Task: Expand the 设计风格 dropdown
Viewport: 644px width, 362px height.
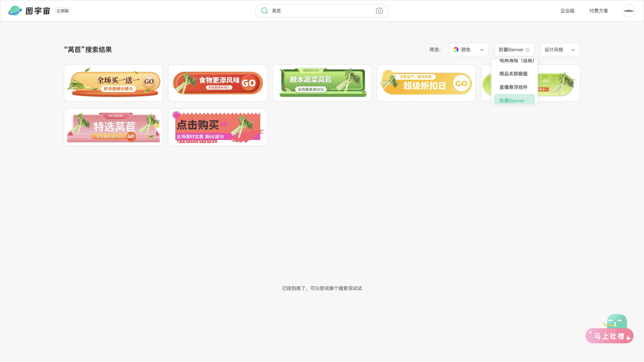Action: coord(560,50)
